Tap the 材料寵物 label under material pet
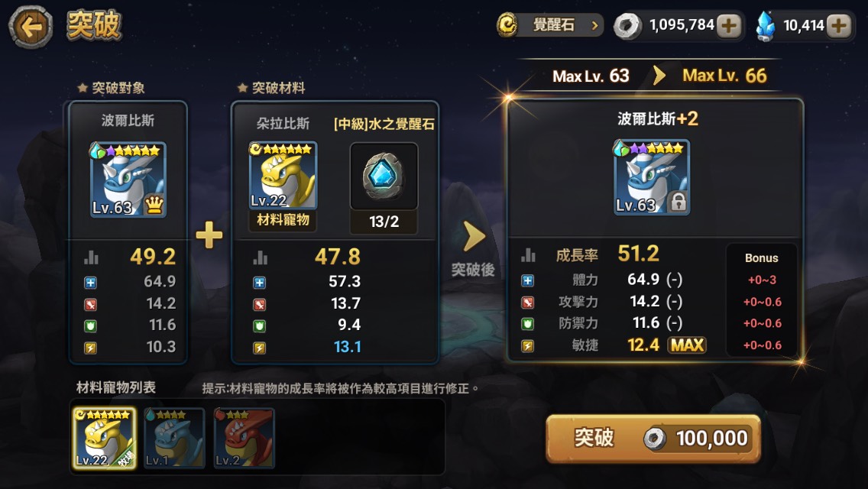 (x=283, y=220)
